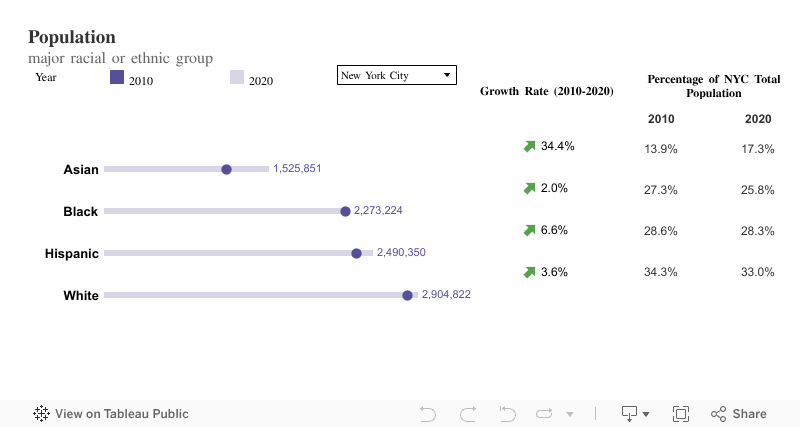Click the Undo arrow in the toolbar
Screen dimensions: 800x427
(x=428, y=414)
